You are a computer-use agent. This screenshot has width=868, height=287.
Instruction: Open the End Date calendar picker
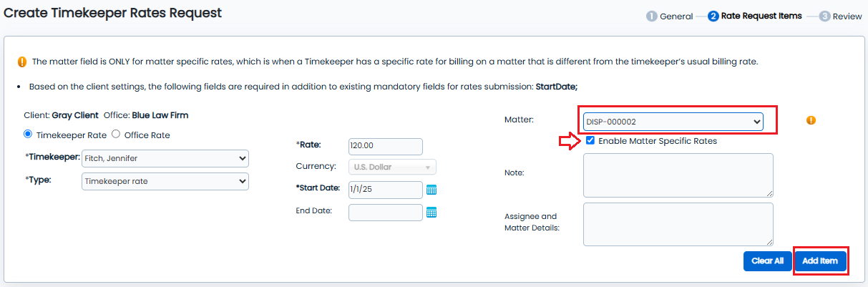(431, 213)
